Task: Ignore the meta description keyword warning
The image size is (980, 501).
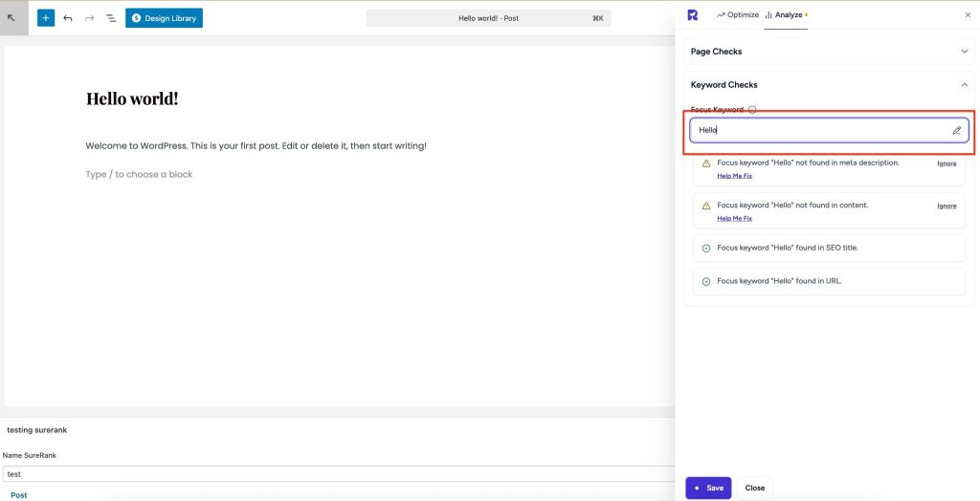Action: coord(946,163)
